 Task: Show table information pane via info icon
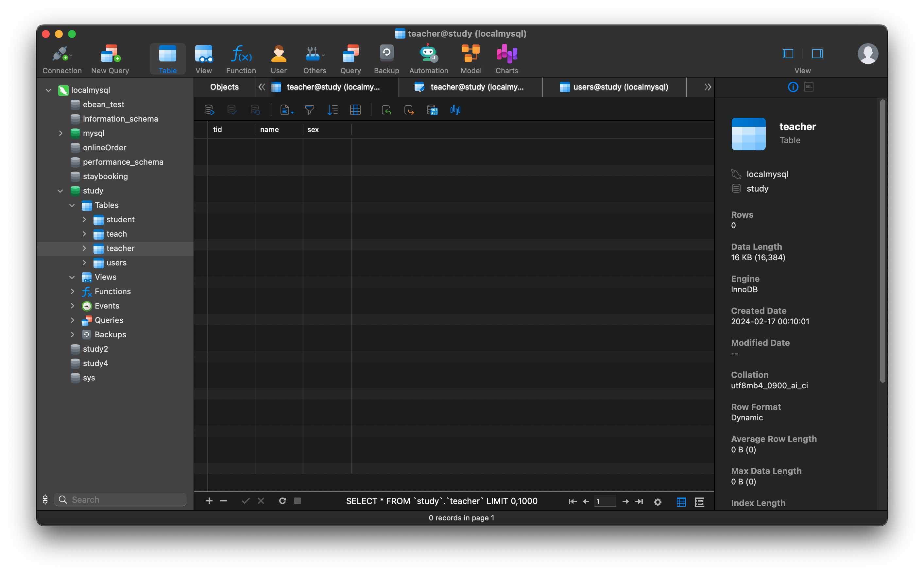[793, 87]
